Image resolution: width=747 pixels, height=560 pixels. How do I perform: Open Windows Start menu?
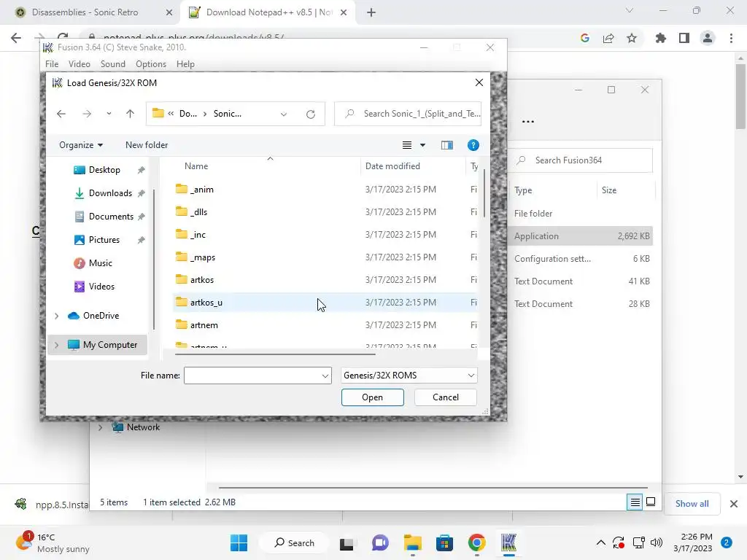pyautogui.click(x=239, y=542)
